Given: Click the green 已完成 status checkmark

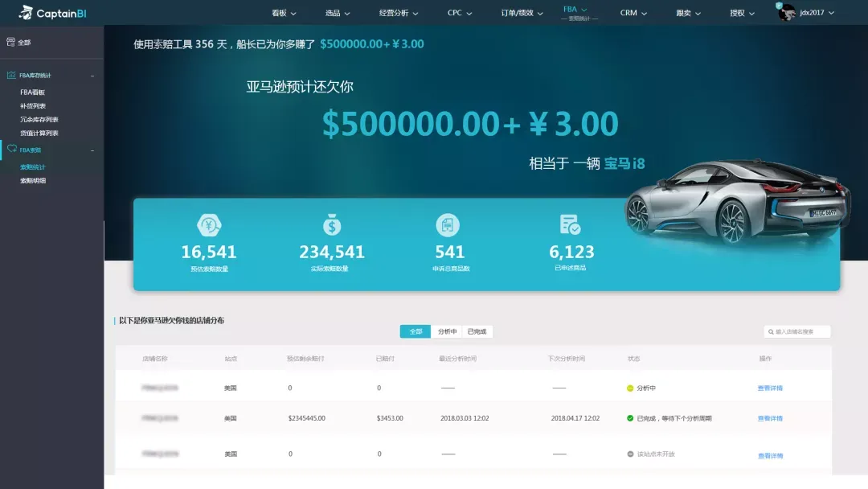Looking at the screenshot, I should (x=630, y=418).
